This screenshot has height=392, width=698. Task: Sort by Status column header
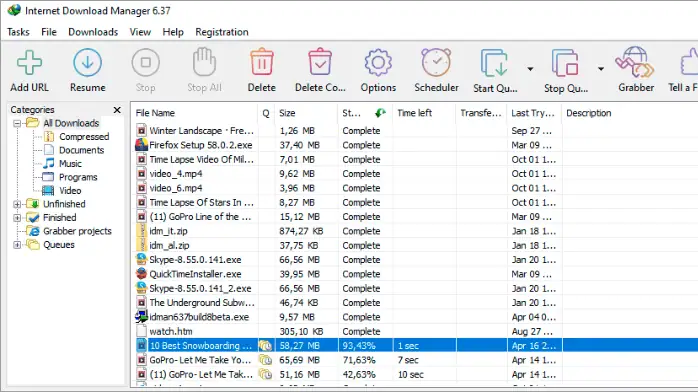(365, 113)
